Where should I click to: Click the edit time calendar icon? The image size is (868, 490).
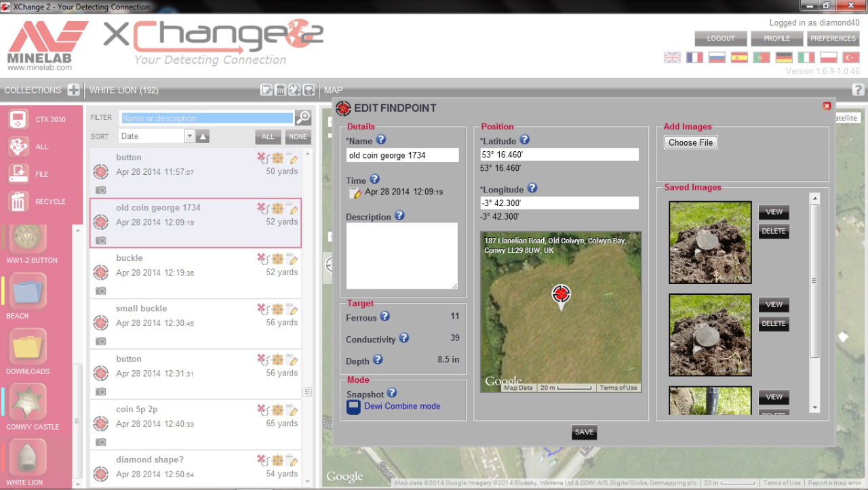coord(354,193)
